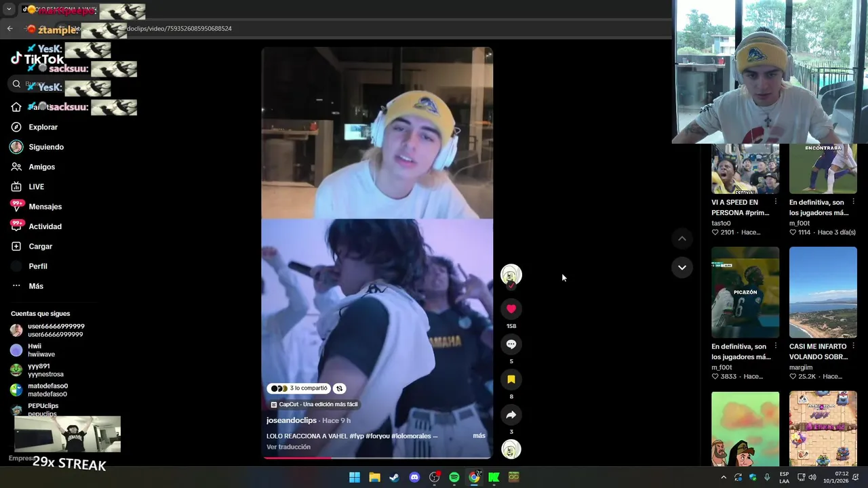Open options on En definitiva card with 3833 likes
This screenshot has height=488, width=868.
click(776, 346)
